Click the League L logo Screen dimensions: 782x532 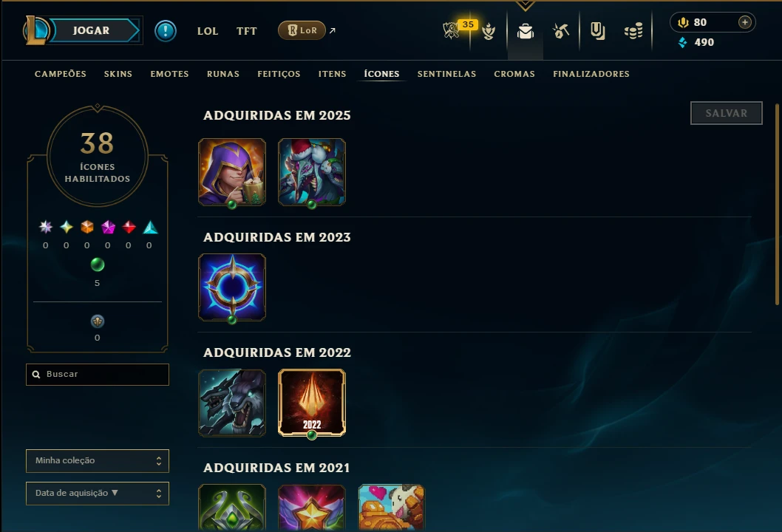point(36,30)
